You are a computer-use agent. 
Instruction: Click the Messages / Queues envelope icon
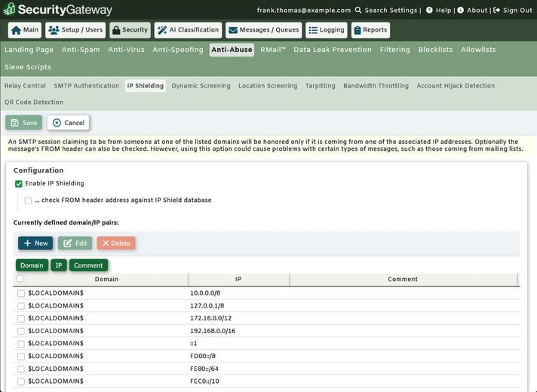(233, 30)
